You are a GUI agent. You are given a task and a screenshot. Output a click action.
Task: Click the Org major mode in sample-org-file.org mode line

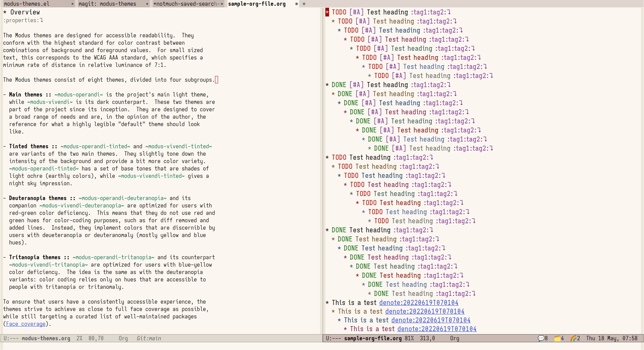click(x=455, y=338)
